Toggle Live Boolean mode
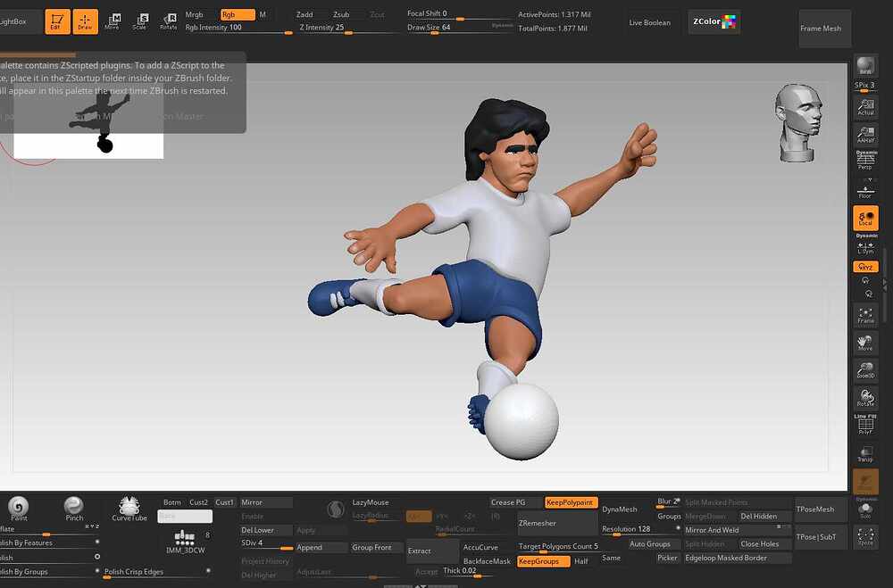 (x=649, y=23)
